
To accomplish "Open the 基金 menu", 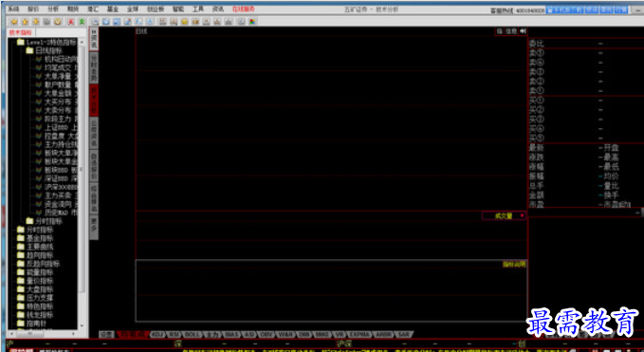I will point(113,9).
